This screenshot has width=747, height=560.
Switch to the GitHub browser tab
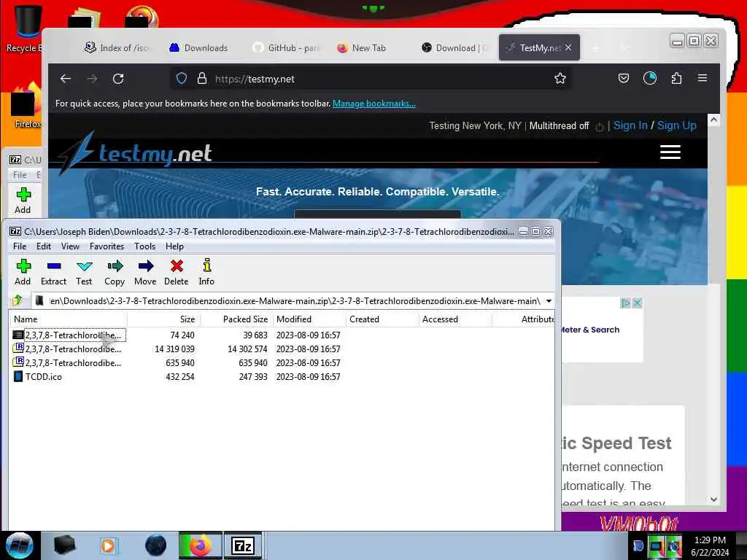coord(286,47)
